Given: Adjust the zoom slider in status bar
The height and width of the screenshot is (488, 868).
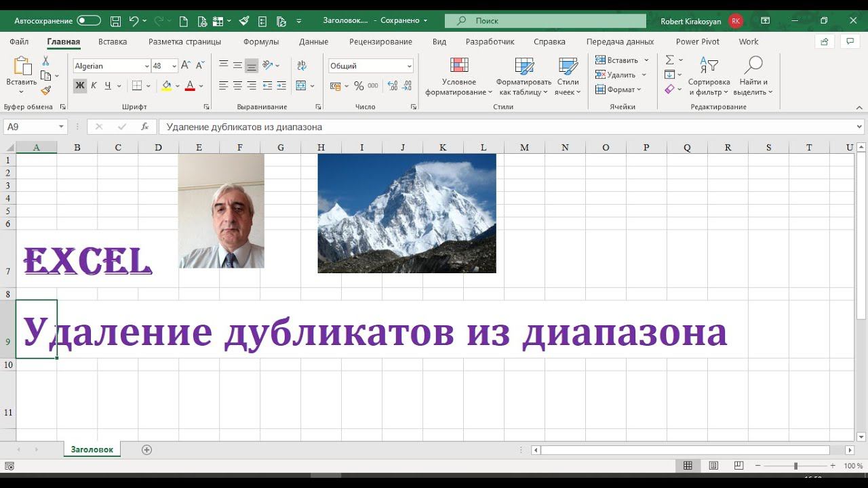Looking at the screenshot, I should click(x=795, y=466).
